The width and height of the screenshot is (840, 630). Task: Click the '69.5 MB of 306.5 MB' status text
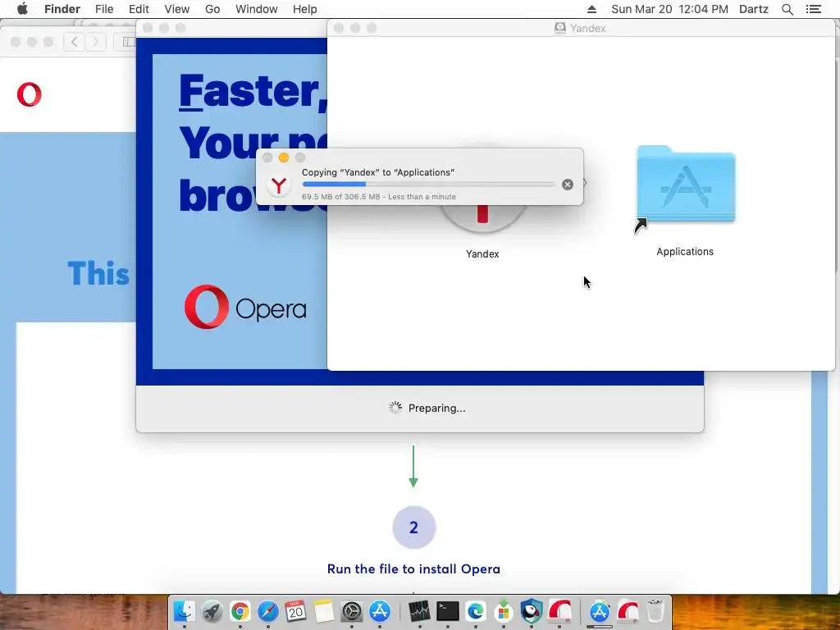pyautogui.click(x=340, y=197)
